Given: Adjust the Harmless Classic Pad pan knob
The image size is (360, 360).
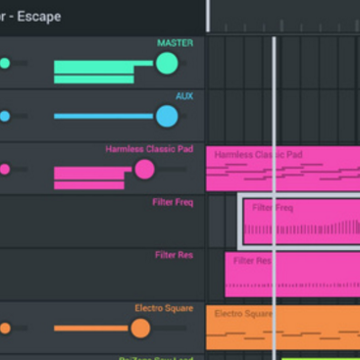Looking at the screenshot, I should (x=5, y=169).
